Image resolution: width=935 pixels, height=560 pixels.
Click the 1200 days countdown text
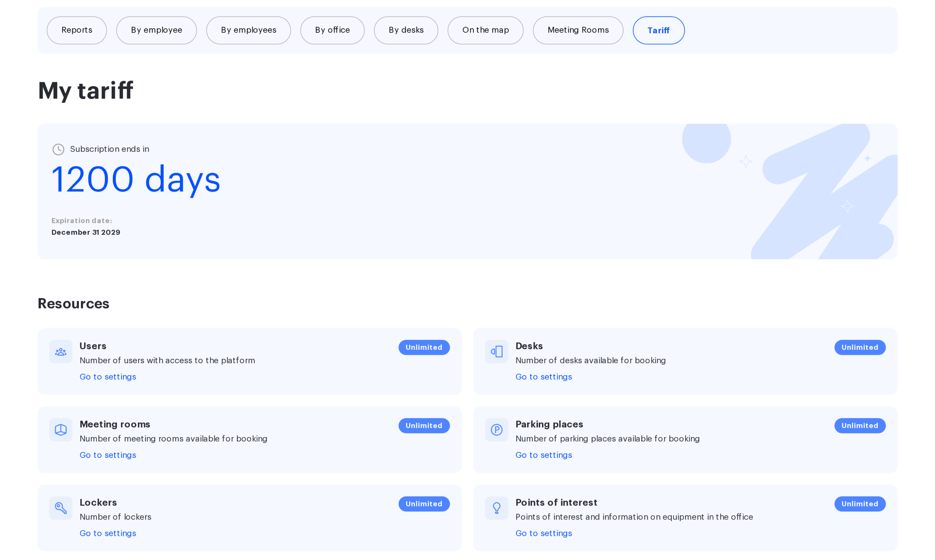click(136, 180)
